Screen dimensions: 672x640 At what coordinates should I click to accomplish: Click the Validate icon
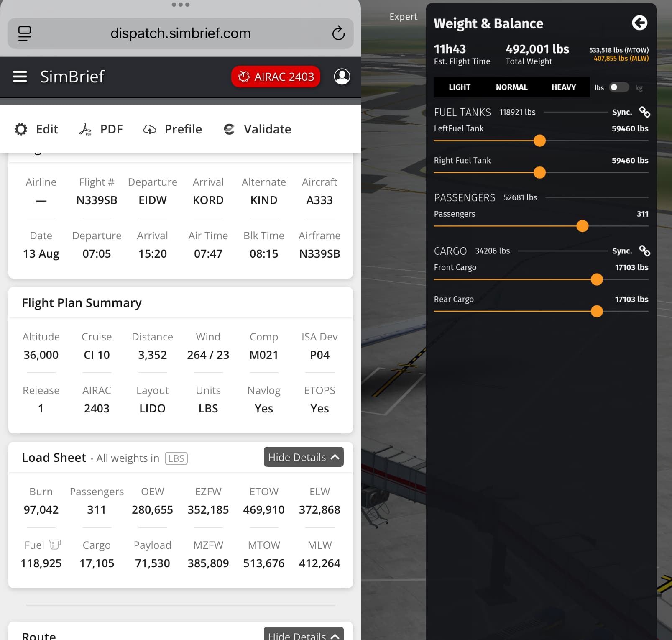229,129
